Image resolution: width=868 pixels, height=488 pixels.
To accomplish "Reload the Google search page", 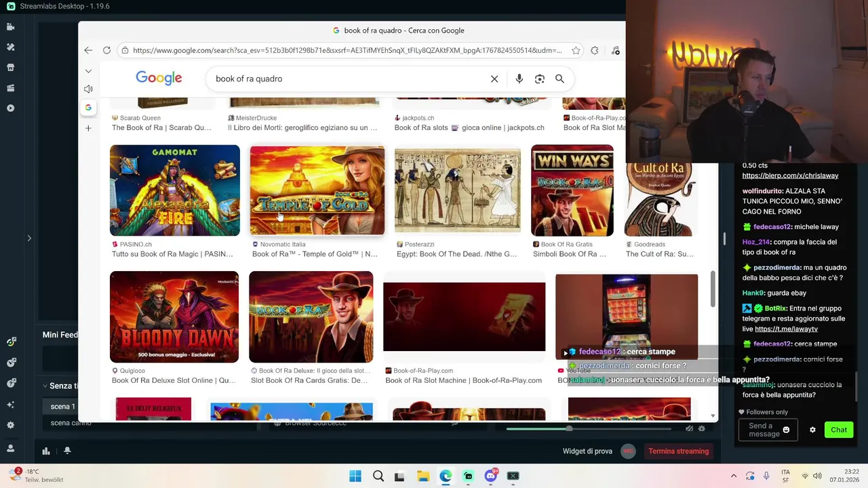I will point(106,50).
